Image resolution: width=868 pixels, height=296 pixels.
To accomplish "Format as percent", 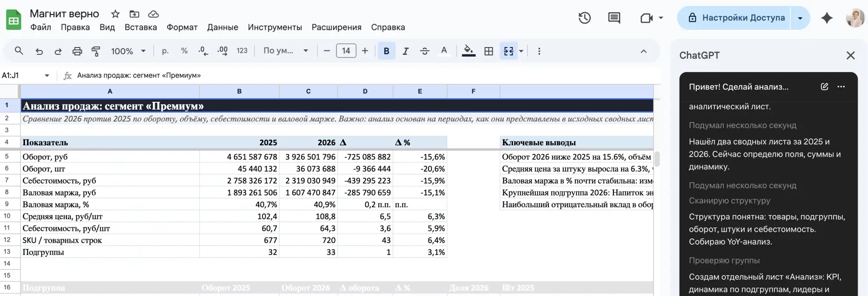I will 184,51.
